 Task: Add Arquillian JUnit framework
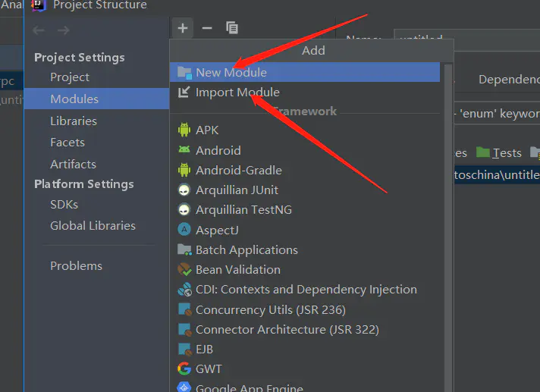(x=237, y=190)
